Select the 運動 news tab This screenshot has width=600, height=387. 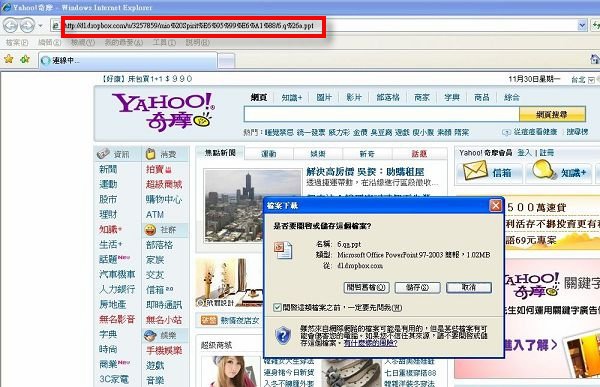[269, 154]
